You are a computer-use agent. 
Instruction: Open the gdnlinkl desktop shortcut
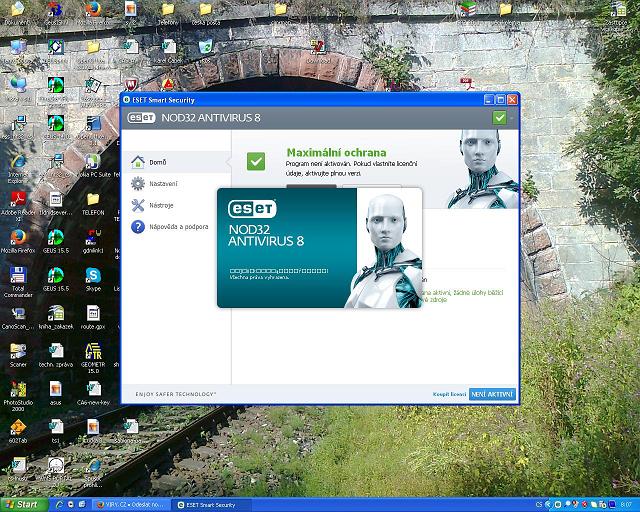(x=93, y=241)
